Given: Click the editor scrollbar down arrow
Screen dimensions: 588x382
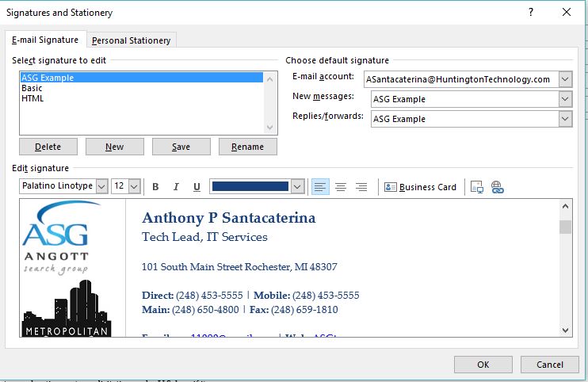Looking at the screenshot, I should [566, 330].
